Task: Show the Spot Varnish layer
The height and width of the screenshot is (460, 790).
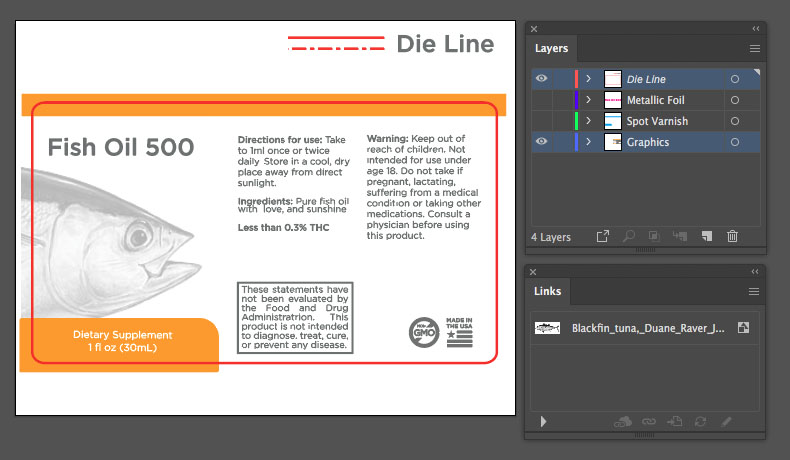Action: pos(542,121)
